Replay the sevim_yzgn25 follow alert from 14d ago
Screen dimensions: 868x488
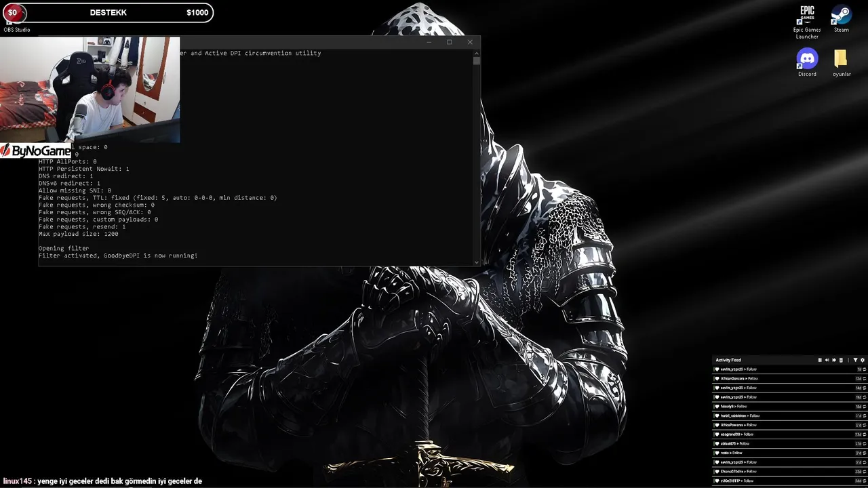(865, 388)
